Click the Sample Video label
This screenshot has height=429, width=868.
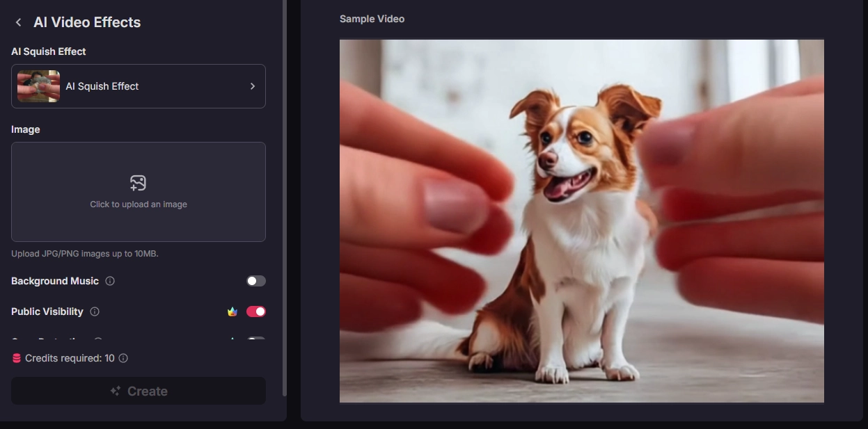click(372, 19)
